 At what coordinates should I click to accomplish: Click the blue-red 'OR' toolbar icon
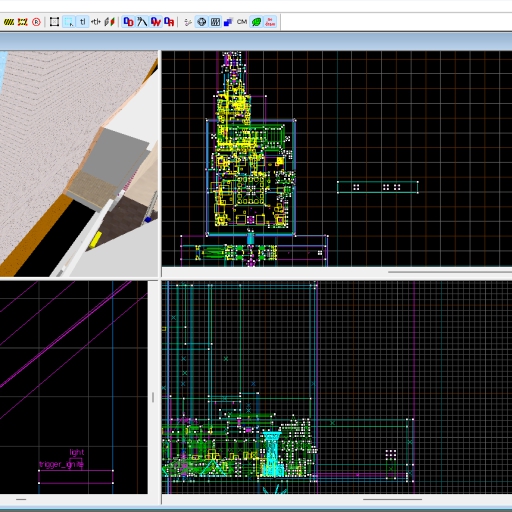pos(169,22)
